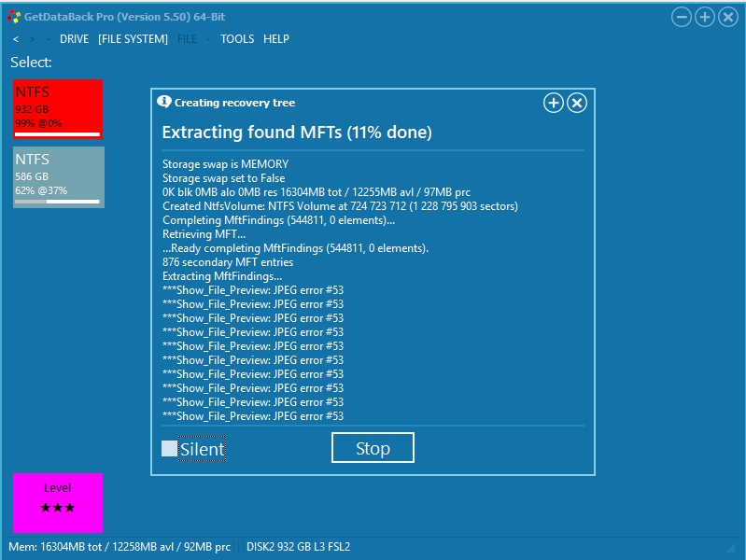Click the info icon beside Creating recovery tree

tap(164, 103)
